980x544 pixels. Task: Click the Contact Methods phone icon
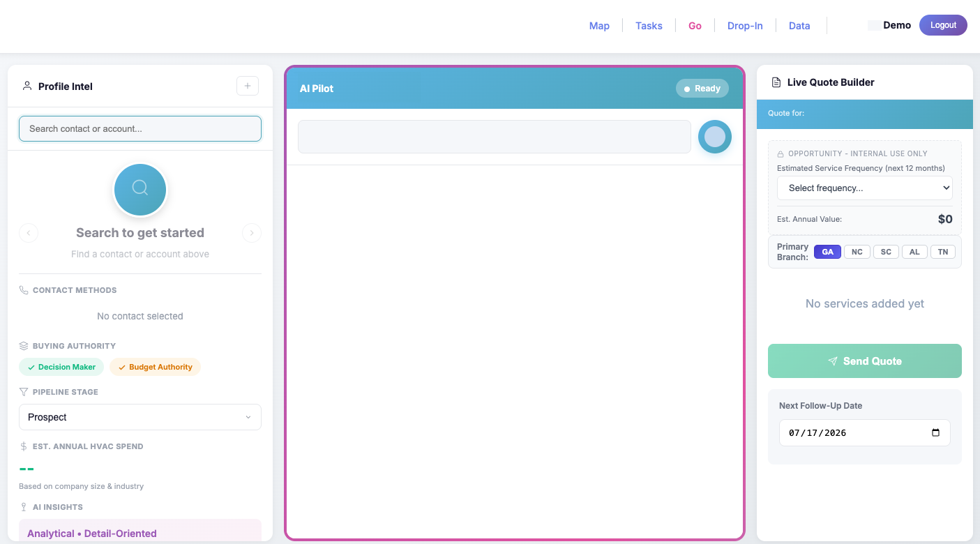(x=24, y=290)
